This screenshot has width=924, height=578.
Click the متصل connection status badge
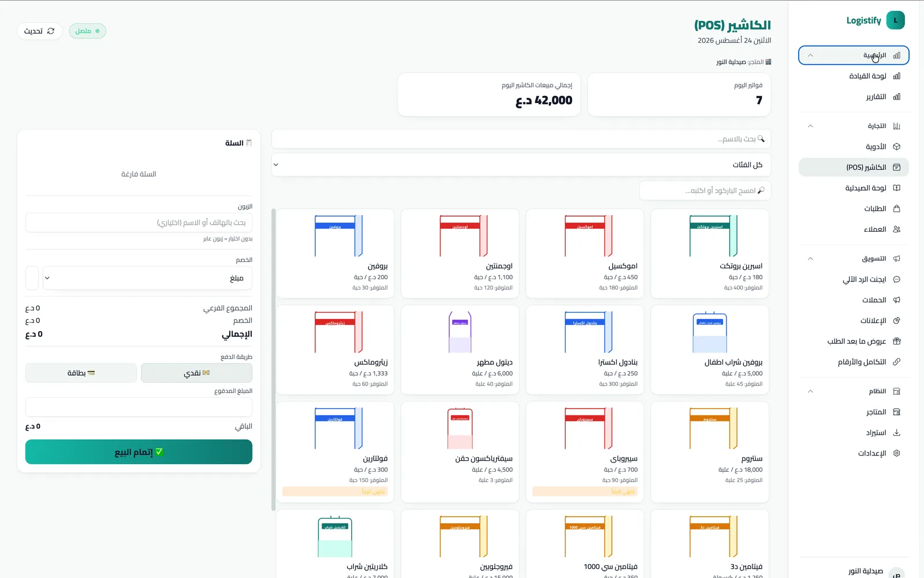87,31
